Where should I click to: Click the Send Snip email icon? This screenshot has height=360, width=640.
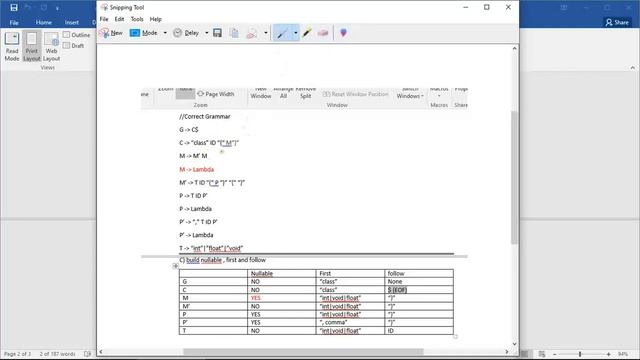(251, 33)
